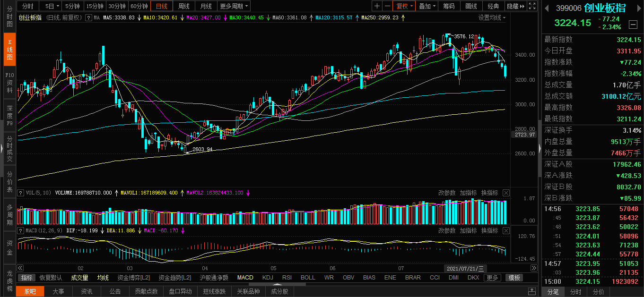Expand the 更多周期 period dropdown
The height and width of the screenshot is (297, 644).
234,6
